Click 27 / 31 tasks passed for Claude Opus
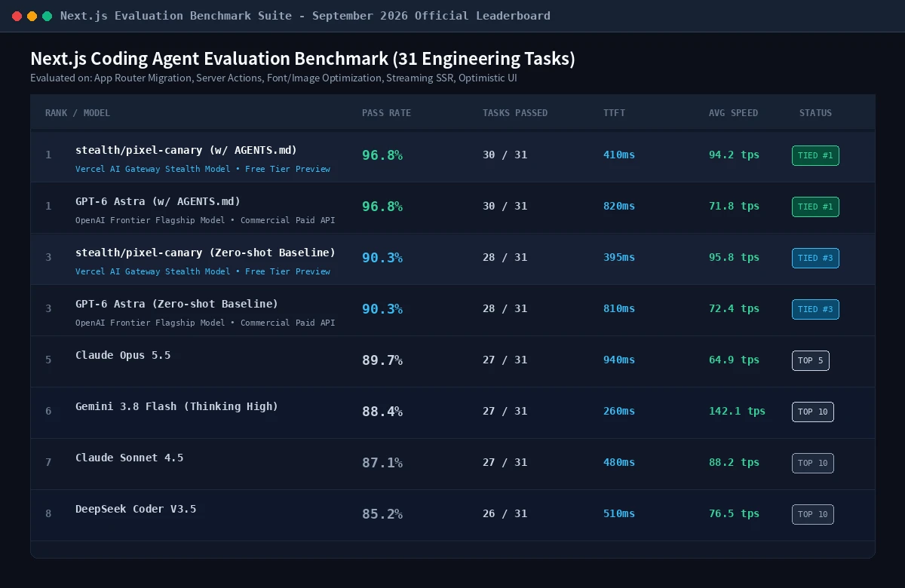This screenshot has width=905, height=588. tap(505, 360)
